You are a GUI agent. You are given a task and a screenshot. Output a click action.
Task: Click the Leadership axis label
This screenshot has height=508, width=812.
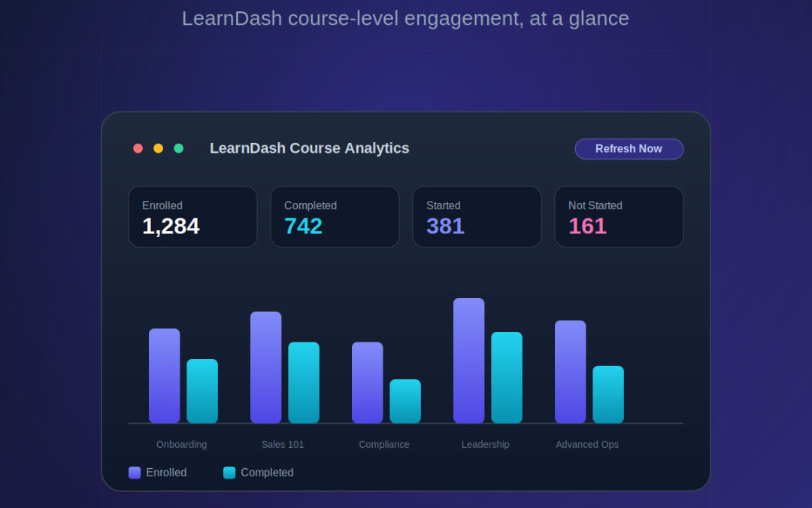click(x=485, y=444)
